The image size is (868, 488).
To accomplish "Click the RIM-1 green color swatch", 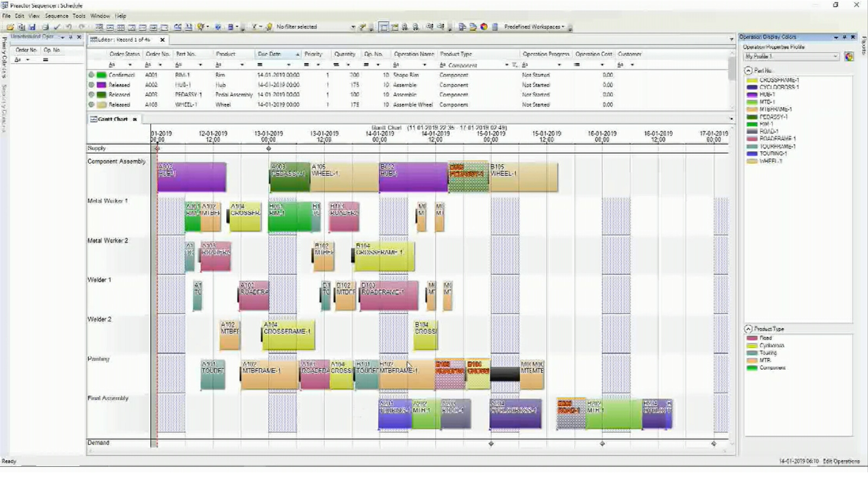I will click(x=752, y=124).
